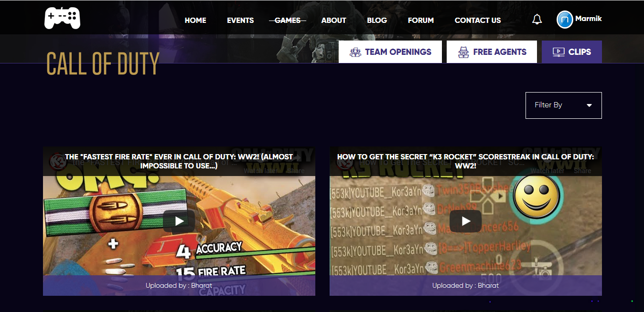
Task: Open the About page
Action: pos(333,20)
